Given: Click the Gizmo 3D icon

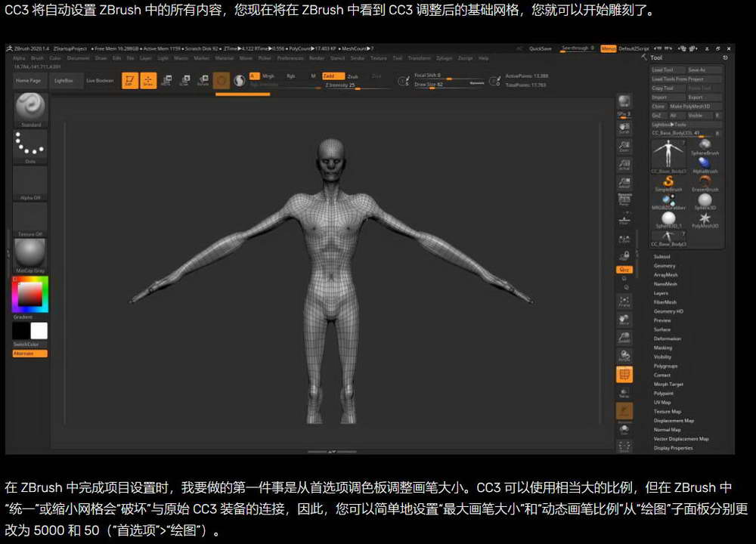Looking at the screenshot, I should click(222, 81).
